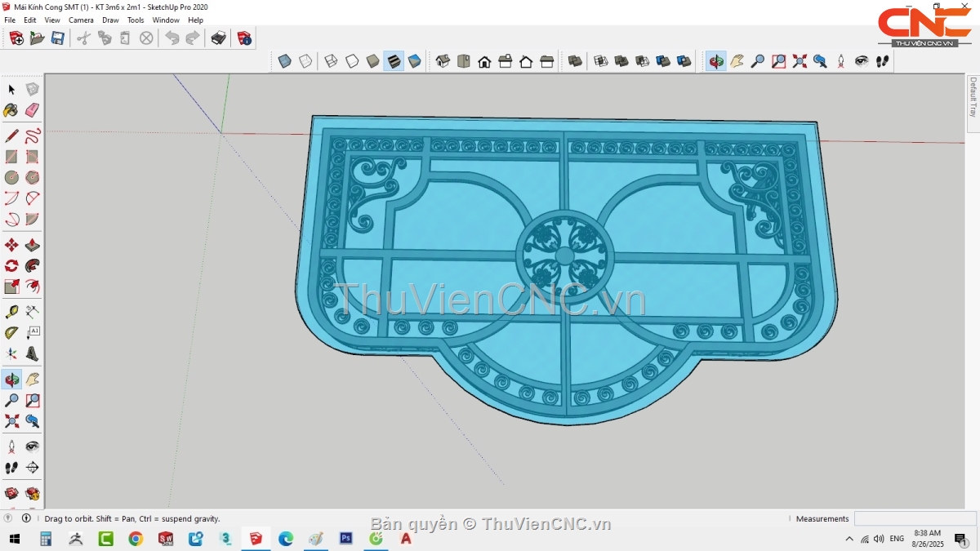Open the Draw menu
Viewport: 980px width, 551px height.
click(x=110, y=20)
